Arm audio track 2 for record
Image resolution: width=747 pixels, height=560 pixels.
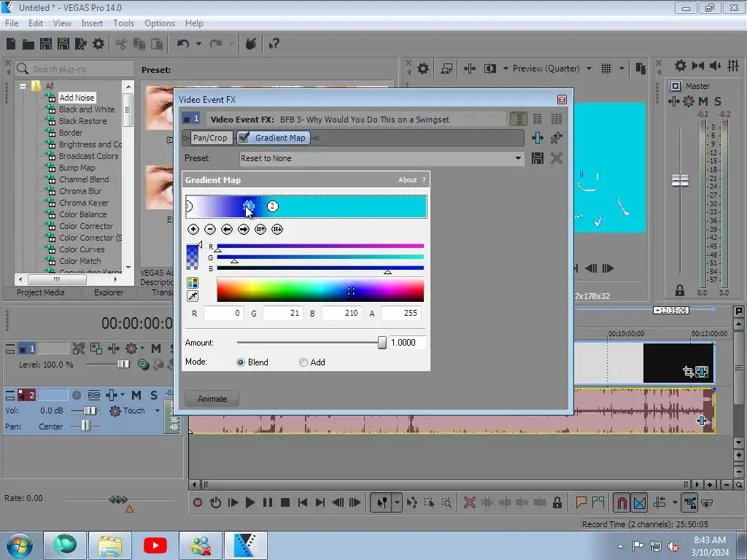pyautogui.click(x=76, y=395)
